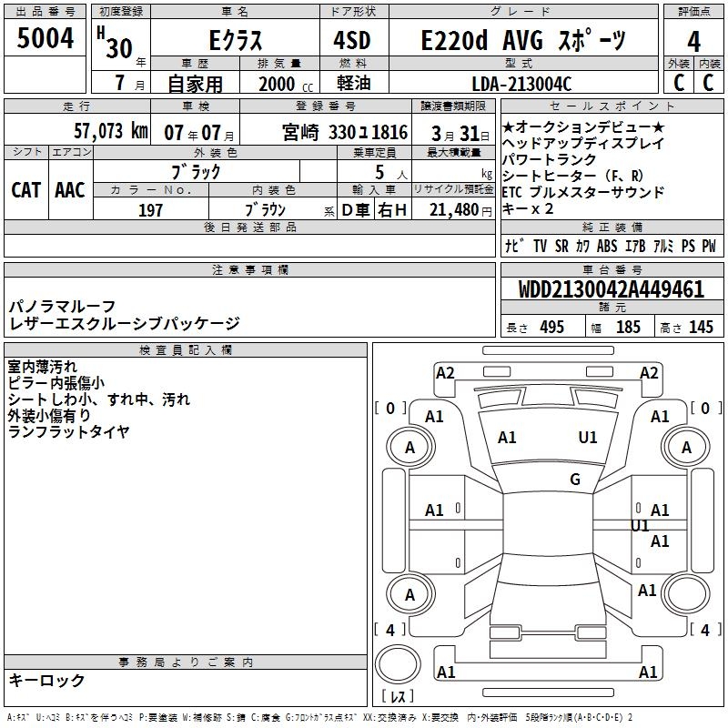
Task: Select interior color ブラウン
Action: click(x=265, y=210)
